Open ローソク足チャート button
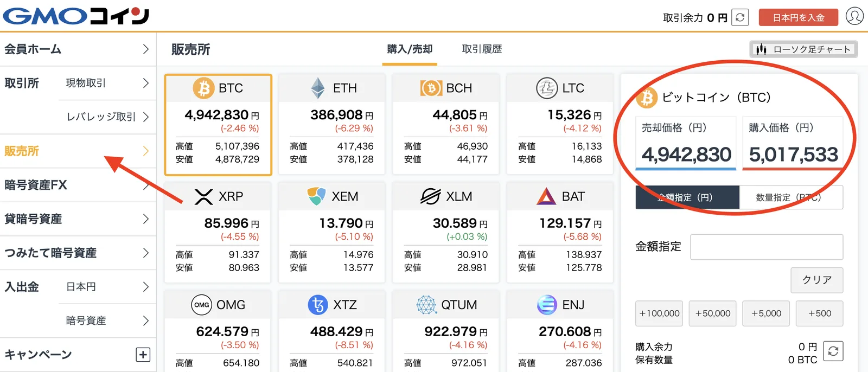868x372 pixels. click(x=803, y=49)
